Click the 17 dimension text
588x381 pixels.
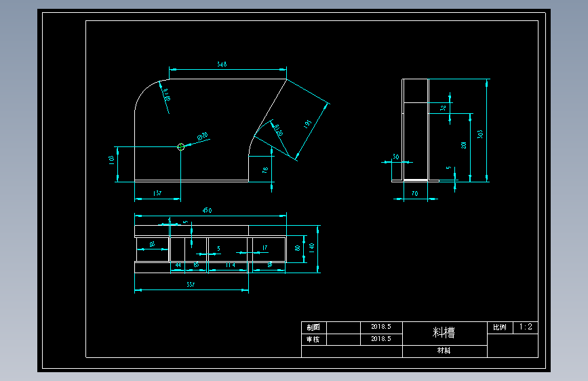(264, 247)
